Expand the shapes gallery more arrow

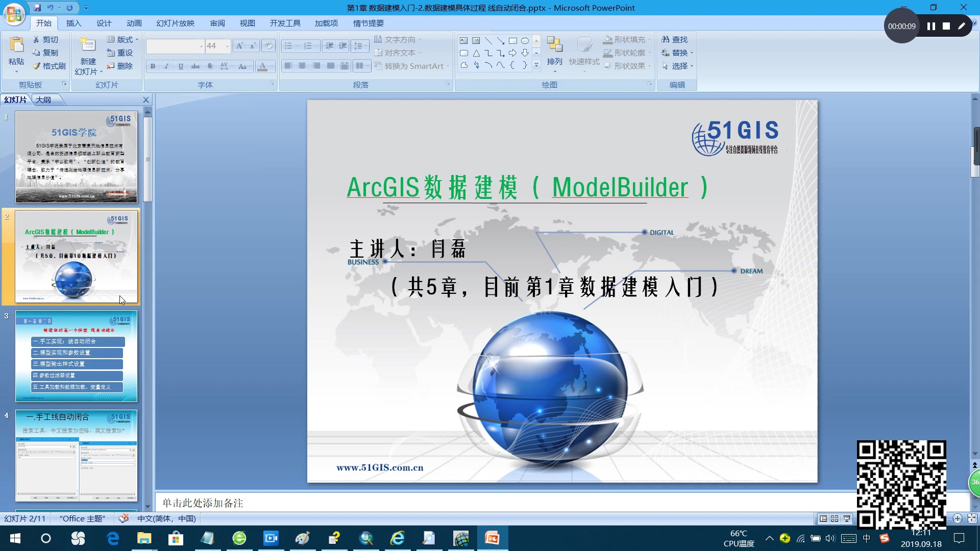coord(536,65)
